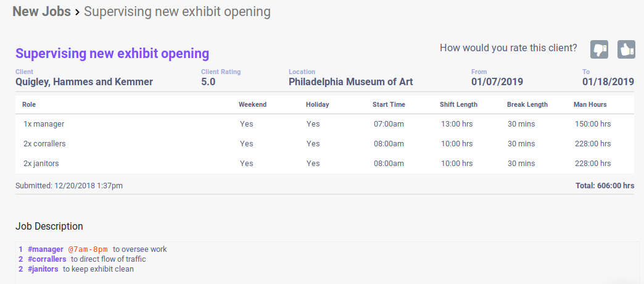644x284 pixels.
Task: Click the thumbs down rating icon
Action: [600, 49]
